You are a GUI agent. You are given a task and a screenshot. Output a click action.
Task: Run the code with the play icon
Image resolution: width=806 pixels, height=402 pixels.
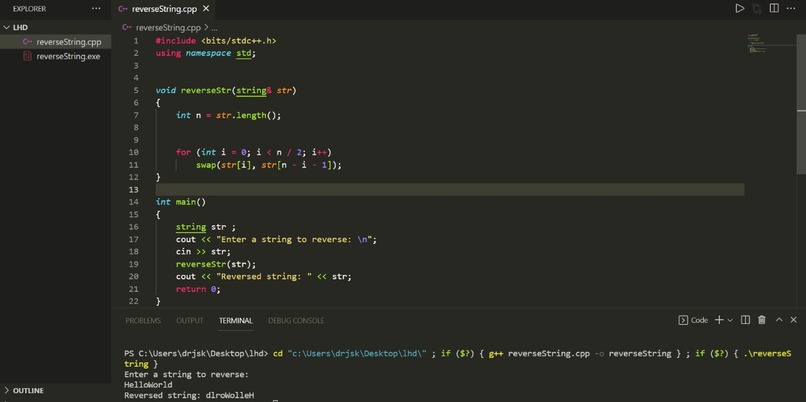739,8
